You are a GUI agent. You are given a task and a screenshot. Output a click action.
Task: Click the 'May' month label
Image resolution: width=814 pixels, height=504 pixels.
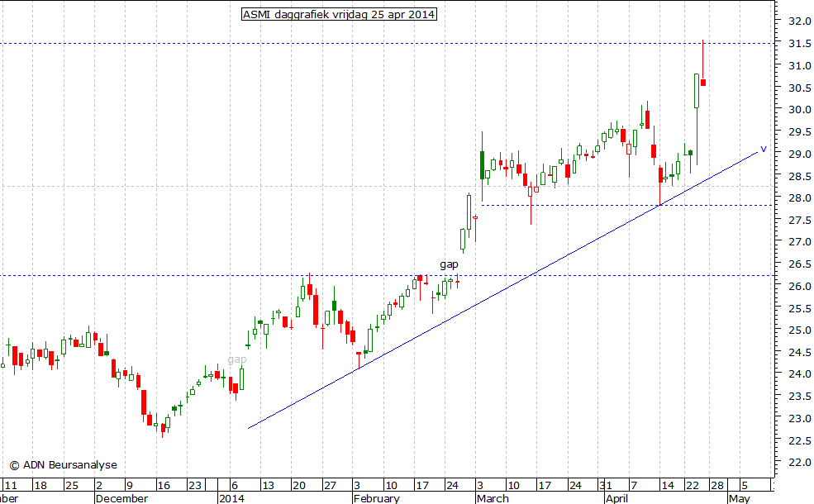pos(740,498)
